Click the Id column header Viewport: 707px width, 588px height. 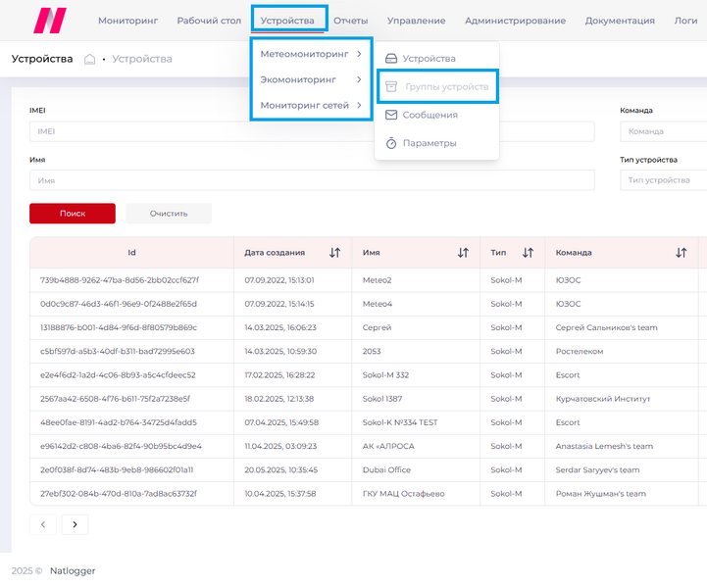coord(131,253)
